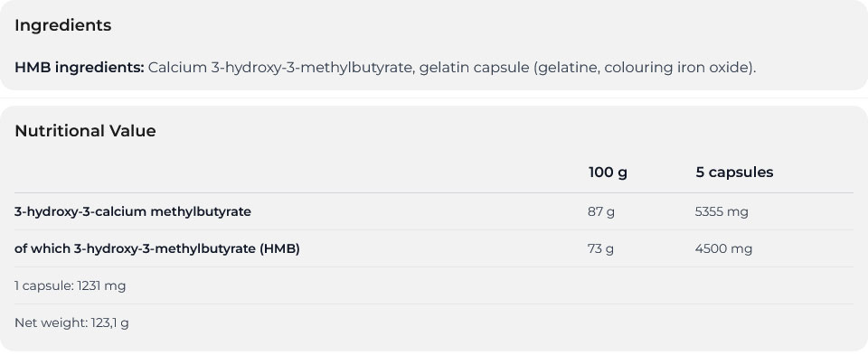Click the Calcium 3-hydroxy-3-methylbutyrate ingredient text
Viewport: 868px width, 355px height.
pyautogui.click(x=280, y=68)
